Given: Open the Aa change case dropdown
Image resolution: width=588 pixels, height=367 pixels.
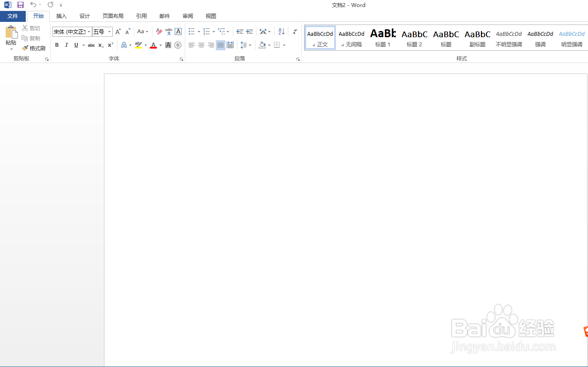Looking at the screenshot, I should tap(142, 31).
